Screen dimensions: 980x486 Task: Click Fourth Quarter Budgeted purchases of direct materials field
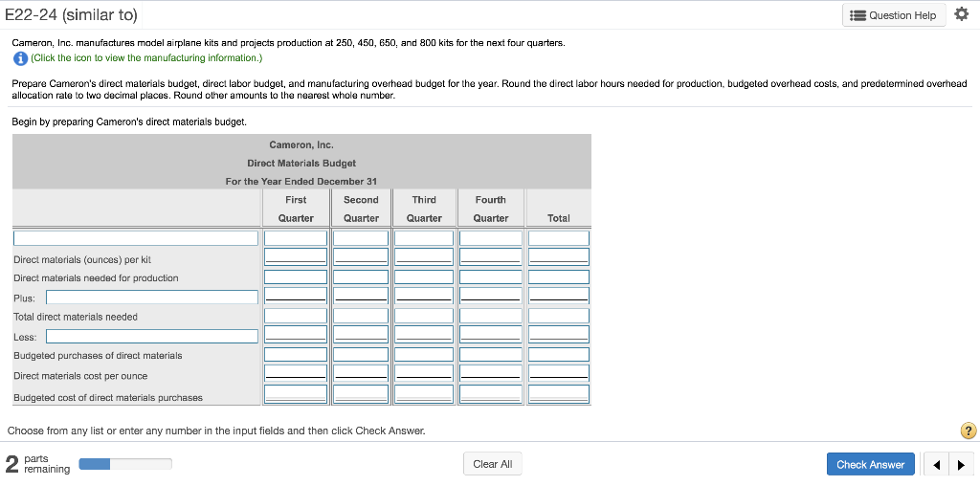pyautogui.click(x=491, y=354)
